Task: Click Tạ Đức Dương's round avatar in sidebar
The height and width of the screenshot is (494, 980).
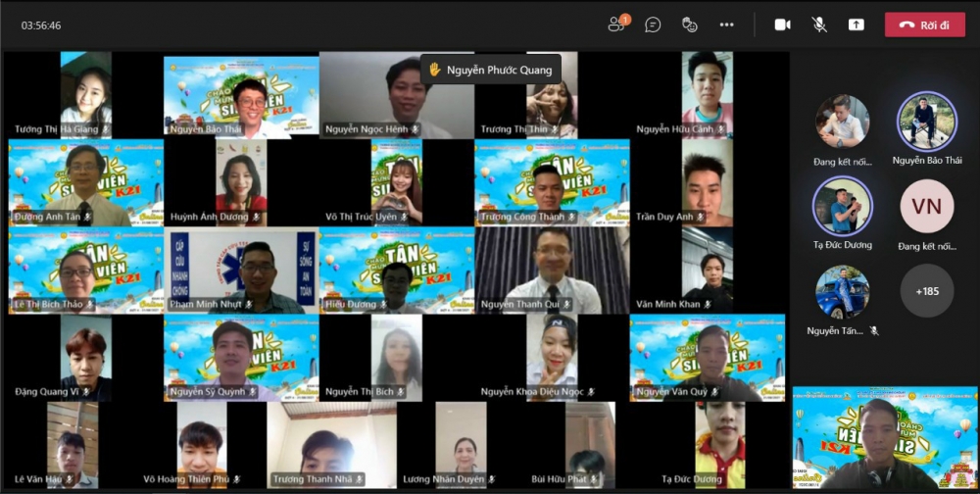Action: [x=842, y=206]
